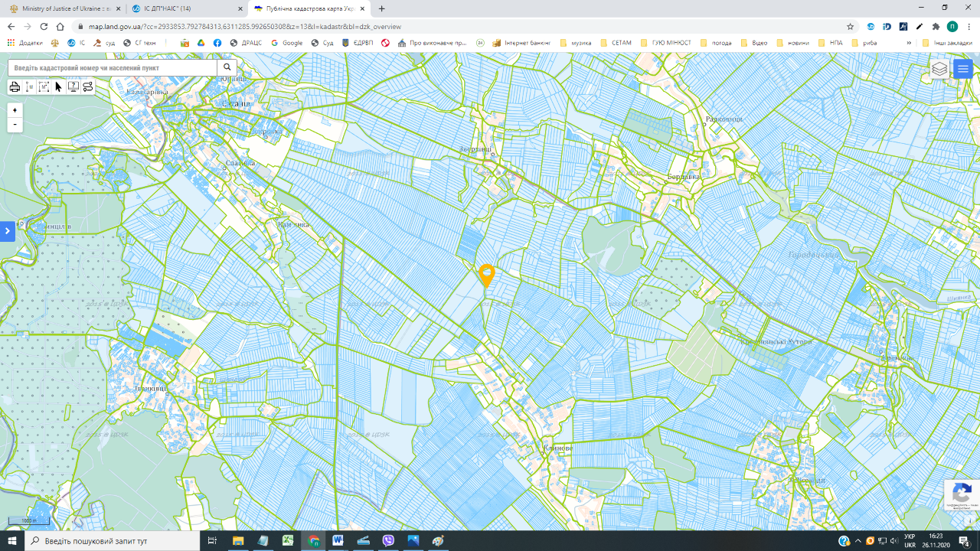Image resolution: width=980 pixels, height=551 pixels.
Task: Expand hidden bookmarks chevron
Action: click(909, 43)
